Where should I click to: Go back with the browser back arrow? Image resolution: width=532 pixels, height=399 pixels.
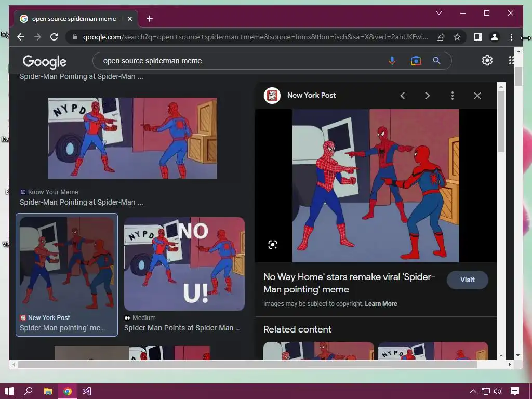[21, 37]
